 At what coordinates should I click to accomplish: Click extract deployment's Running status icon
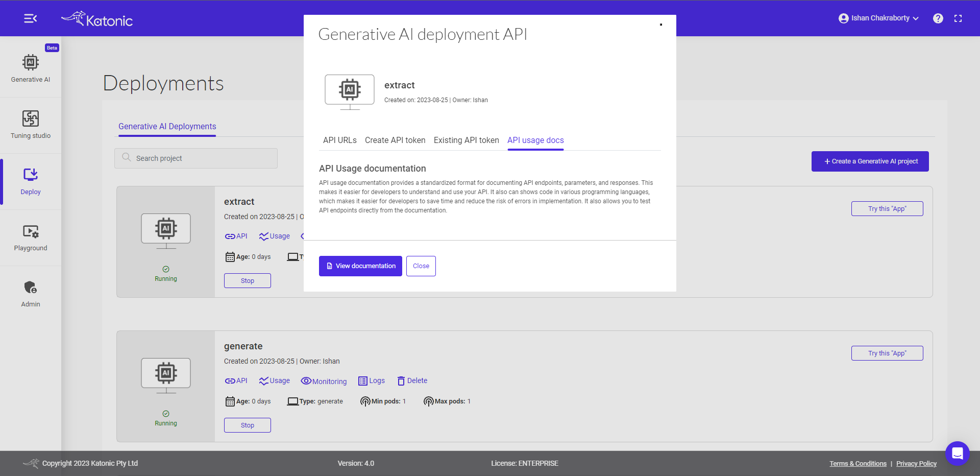(166, 269)
